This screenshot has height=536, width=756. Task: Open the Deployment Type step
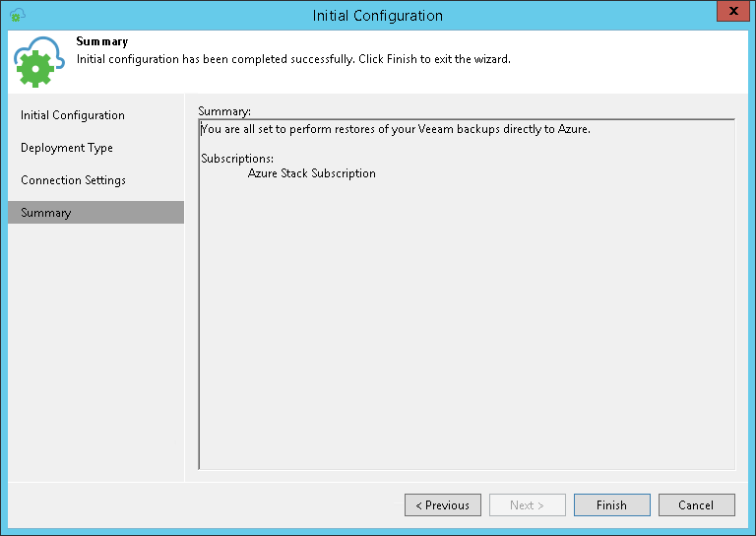coord(67,148)
